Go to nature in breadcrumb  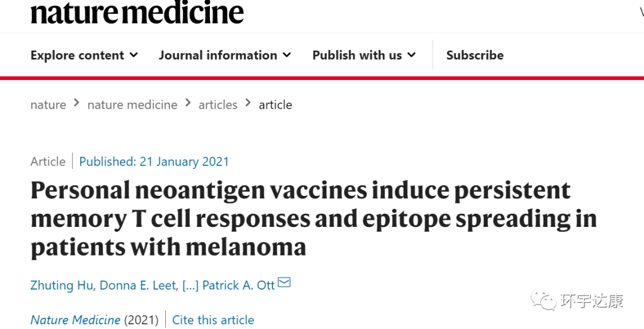pyautogui.click(x=48, y=105)
